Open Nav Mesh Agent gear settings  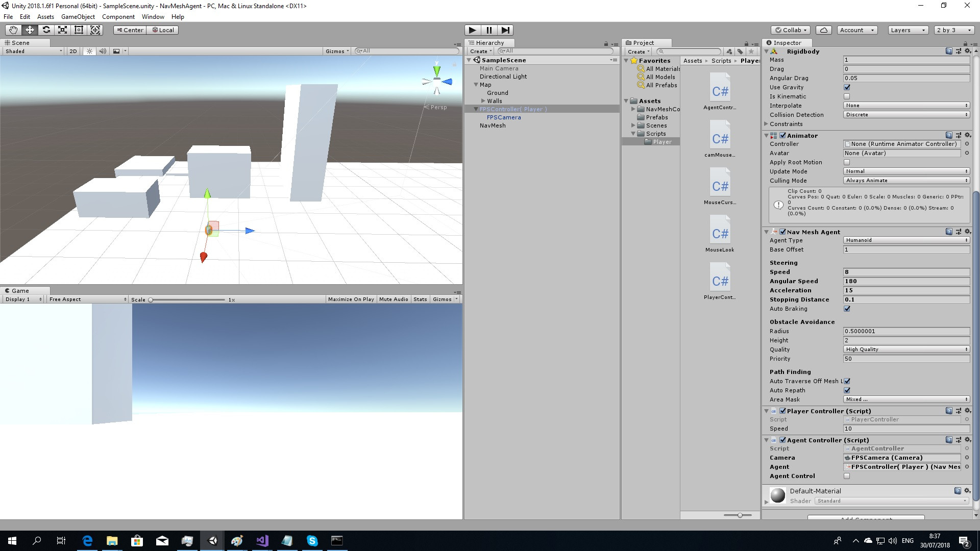[x=967, y=232]
